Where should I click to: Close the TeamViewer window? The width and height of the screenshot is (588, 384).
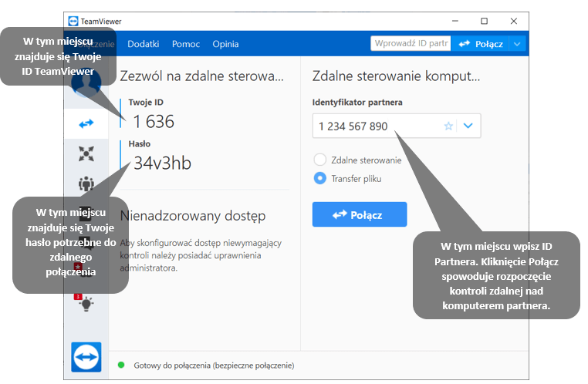(514, 21)
